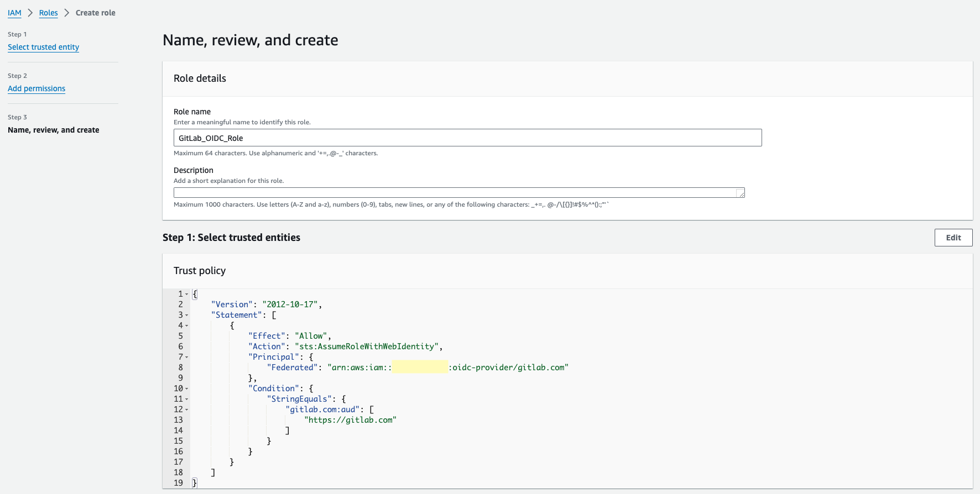Click the "Condition" key text
Viewport: 980px width, 494px height.
click(274, 388)
